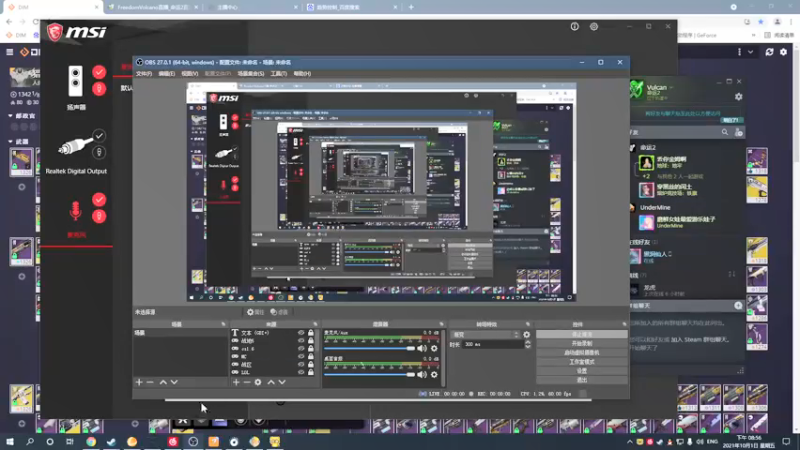Open desktop audio mixer channel settings gear

434,374
